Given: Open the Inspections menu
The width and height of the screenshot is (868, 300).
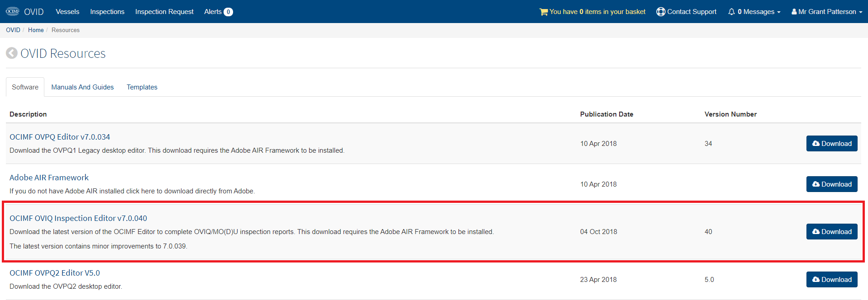Looking at the screenshot, I should [107, 12].
